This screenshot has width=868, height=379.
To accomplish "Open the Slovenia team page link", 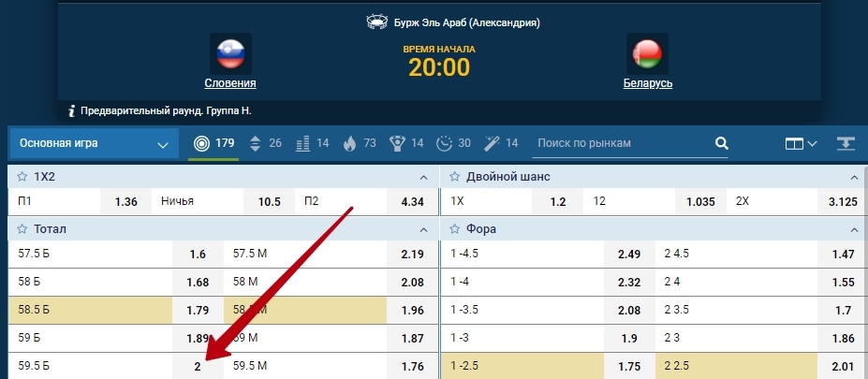I will pyautogui.click(x=230, y=83).
